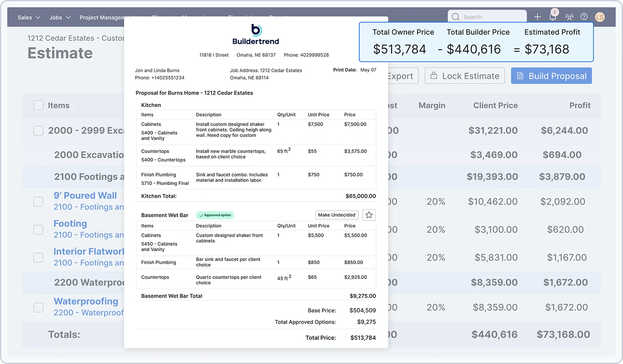The width and height of the screenshot is (623, 364).
Task: Open the LS user profile avatar
Action: 600,17
